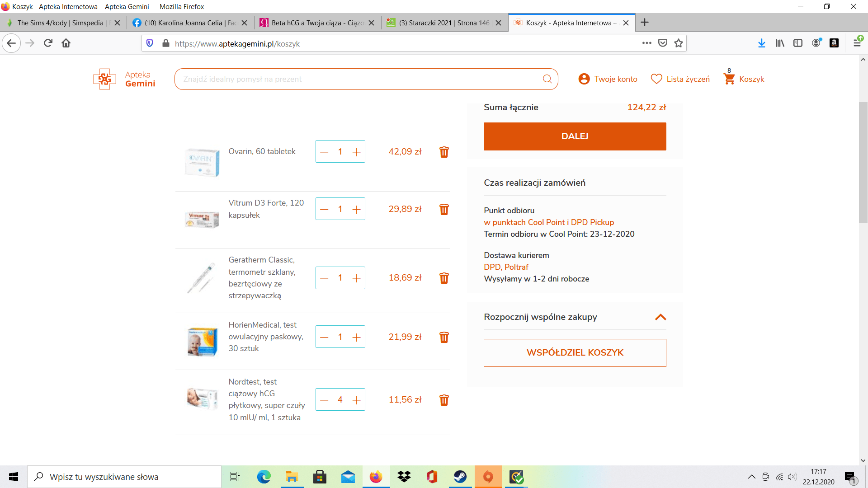Click into the product search field
This screenshot has width=868, height=488.
357,79
